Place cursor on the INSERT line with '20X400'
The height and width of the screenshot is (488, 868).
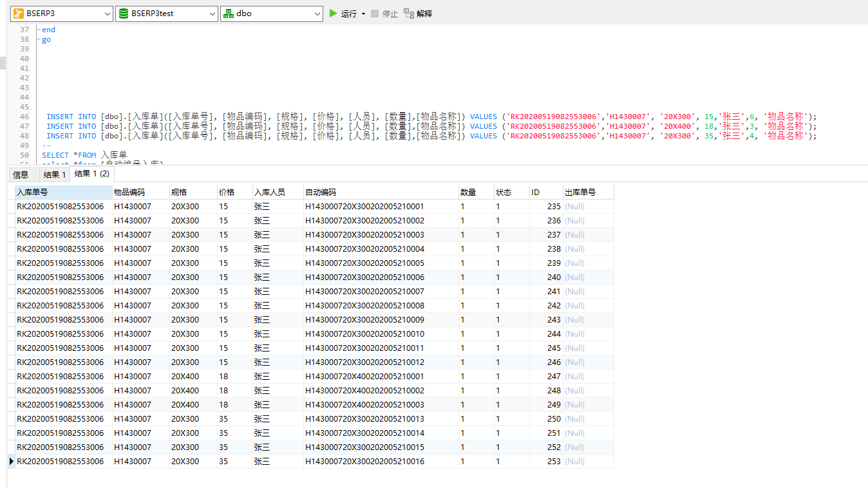coord(431,126)
